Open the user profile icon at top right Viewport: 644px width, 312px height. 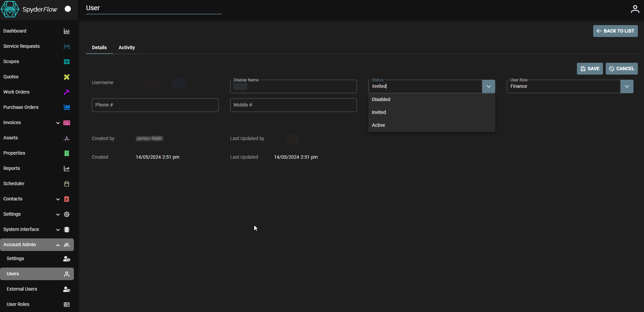point(635,9)
